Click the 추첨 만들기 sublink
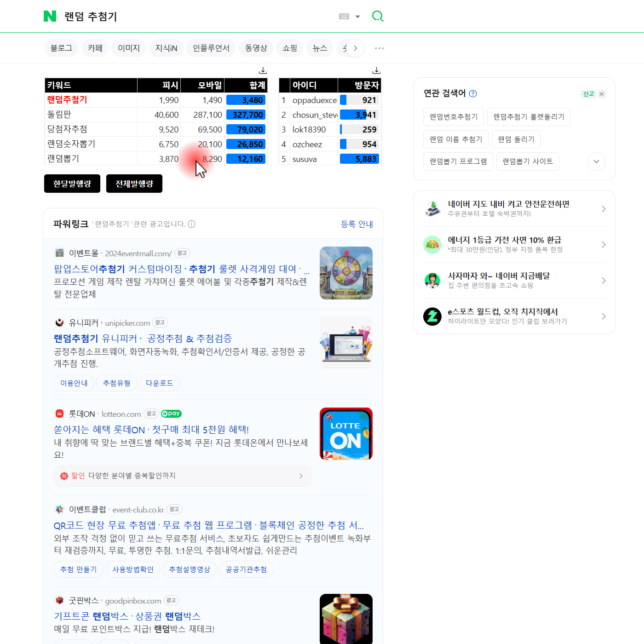The width and height of the screenshot is (644, 644). point(79,569)
